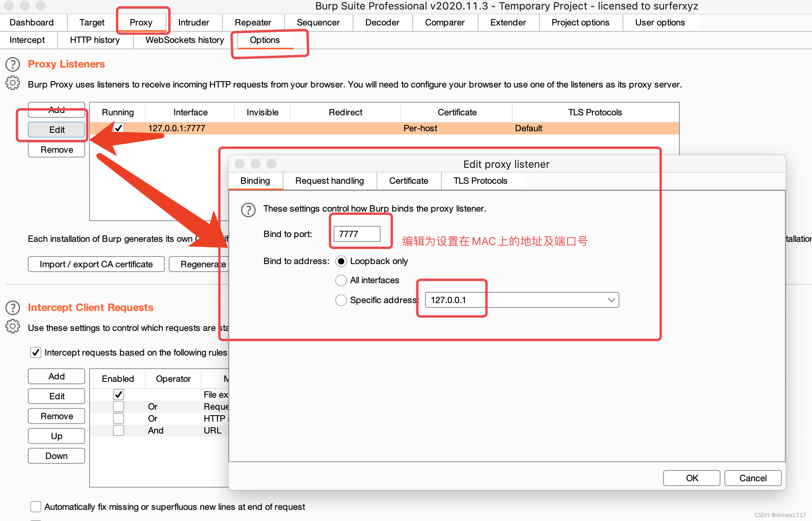Toggle enabled checkbox for File extension rule

[x=119, y=395]
